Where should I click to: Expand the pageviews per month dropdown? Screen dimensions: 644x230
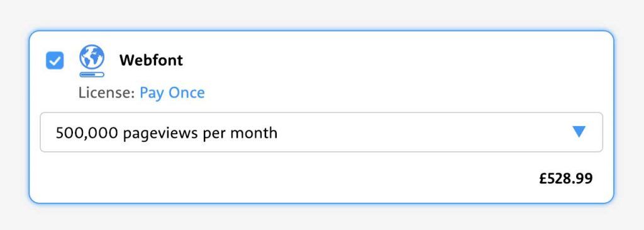coord(321,132)
